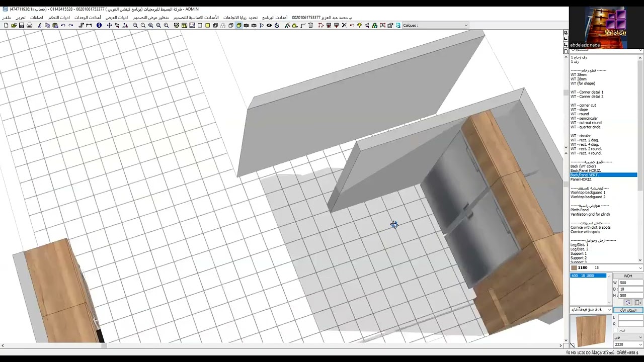Click the Paste clipboard icon
This screenshot has height=362, width=644.
pyautogui.click(x=55, y=25)
